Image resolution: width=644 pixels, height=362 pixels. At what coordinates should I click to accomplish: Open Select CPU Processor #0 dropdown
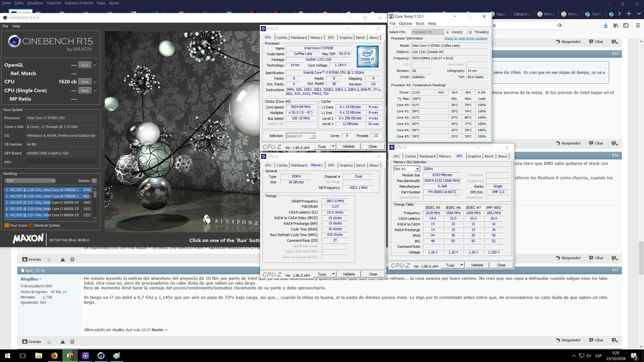[428, 32]
